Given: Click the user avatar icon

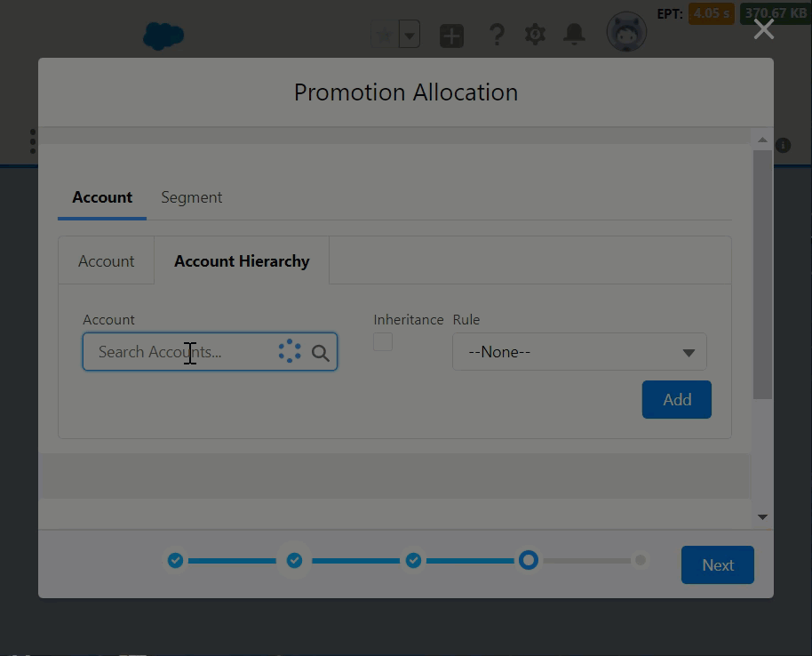Looking at the screenshot, I should pyautogui.click(x=626, y=34).
